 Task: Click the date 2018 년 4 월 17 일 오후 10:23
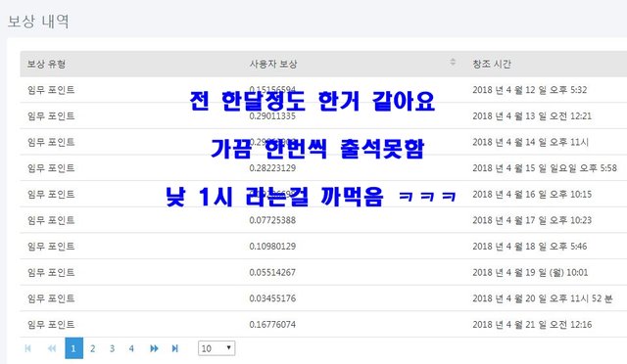point(532,220)
